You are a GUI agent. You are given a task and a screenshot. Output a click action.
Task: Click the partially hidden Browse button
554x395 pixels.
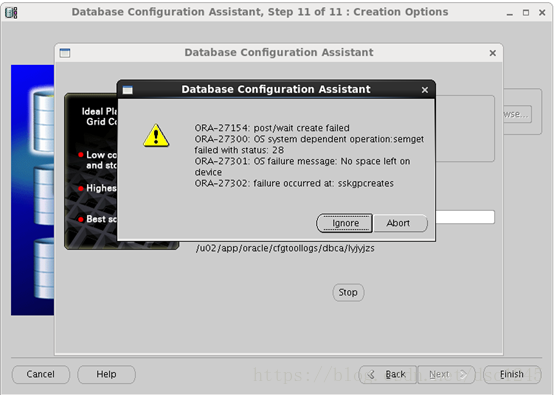[x=517, y=114]
